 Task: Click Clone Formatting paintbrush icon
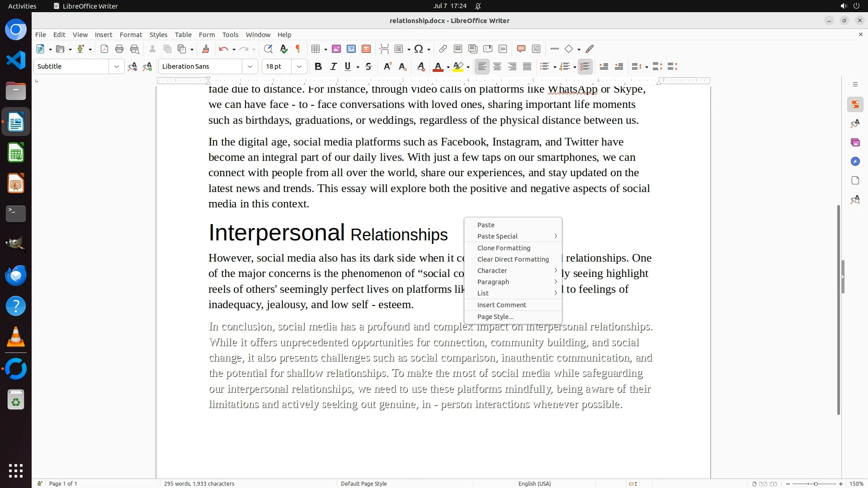coord(206,49)
